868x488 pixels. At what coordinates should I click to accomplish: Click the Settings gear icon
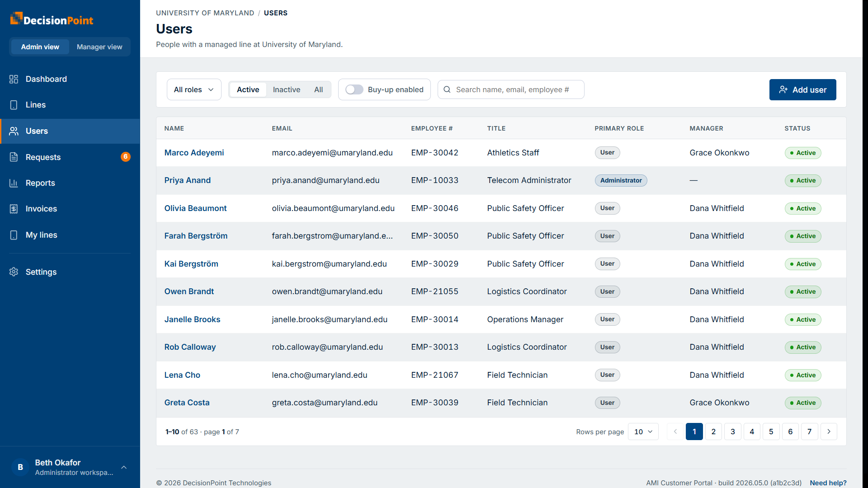(x=14, y=272)
